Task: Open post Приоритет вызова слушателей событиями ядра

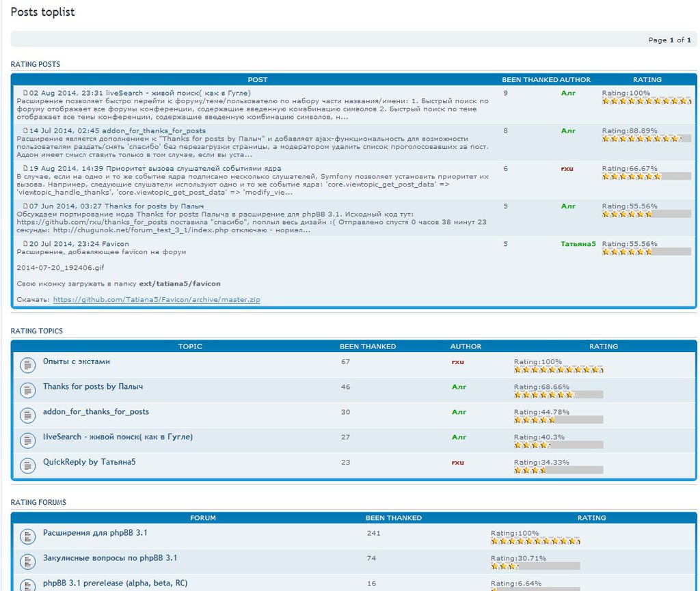Action: 193,169
